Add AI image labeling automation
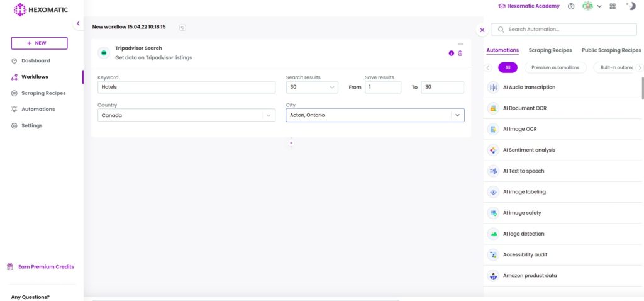This screenshot has height=301, width=644. coord(563,192)
